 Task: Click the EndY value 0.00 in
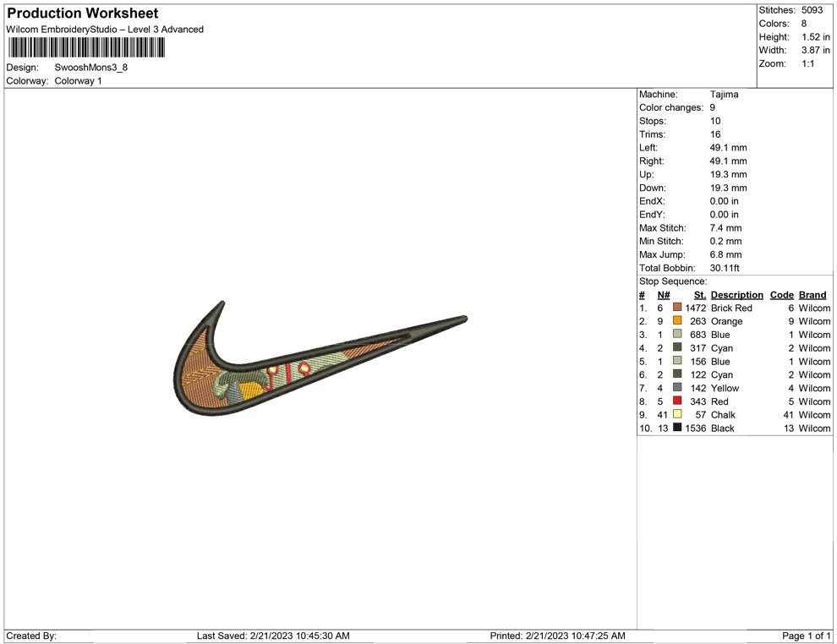point(725,214)
